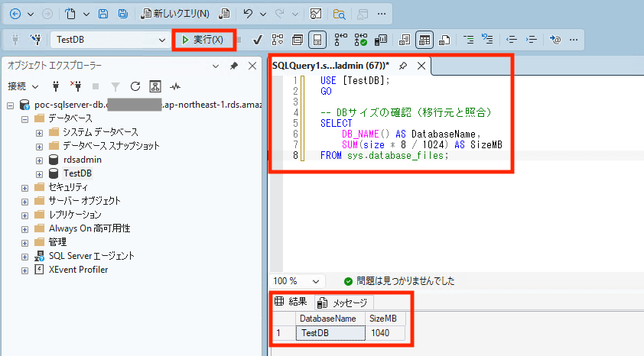Select the サーバー オブジェクト folder
Screen dimensions: 644x356
[x=85, y=201]
